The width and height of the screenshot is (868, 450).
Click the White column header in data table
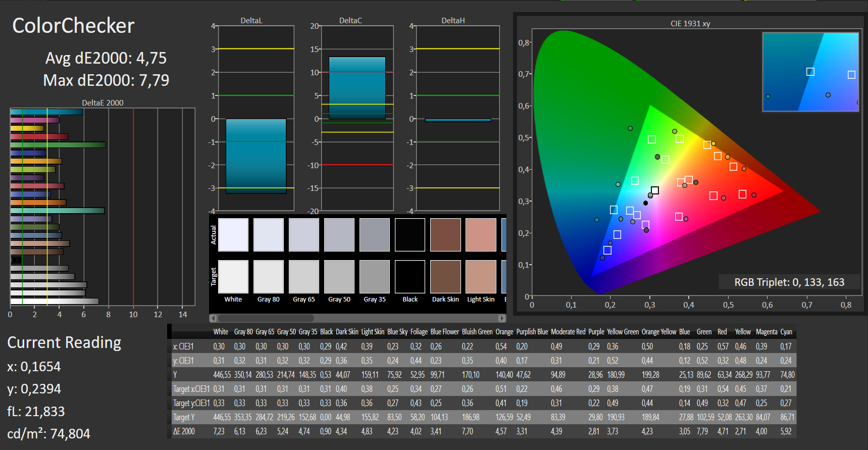pos(221,332)
